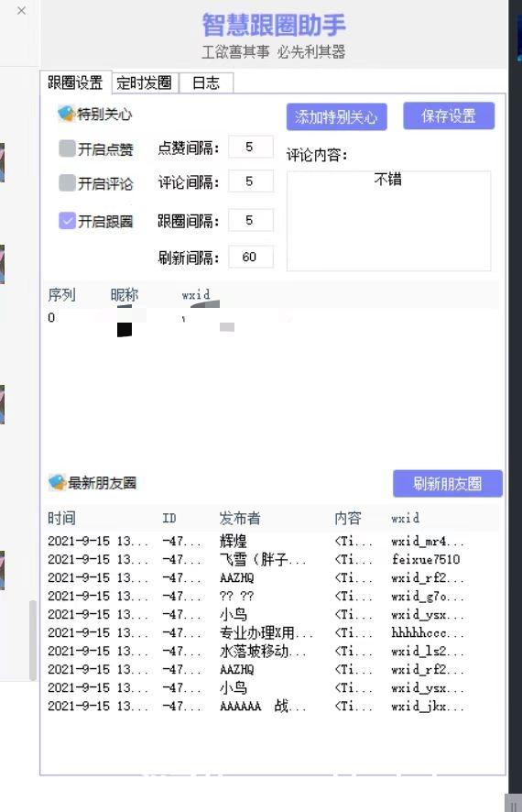
Task: Click the left panel vertical scrollbar
Action: pyautogui.click(x=33, y=640)
